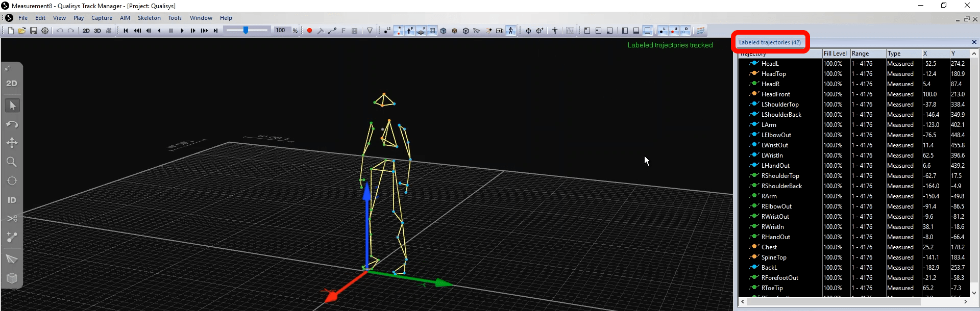Viewport: 980px width, 311px height.
Task: Open a file with the folder icon
Action: tap(22, 31)
